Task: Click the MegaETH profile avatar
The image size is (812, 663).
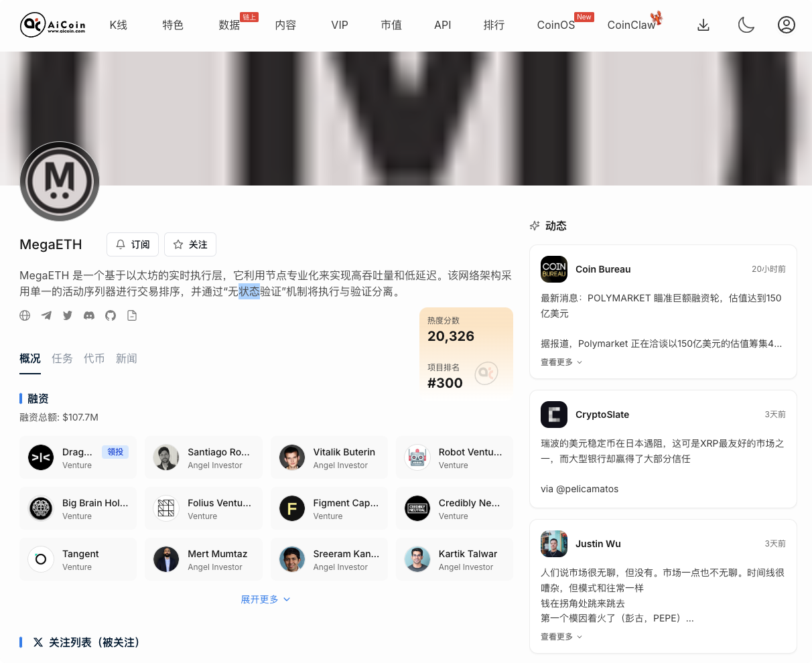Action: coord(60,181)
